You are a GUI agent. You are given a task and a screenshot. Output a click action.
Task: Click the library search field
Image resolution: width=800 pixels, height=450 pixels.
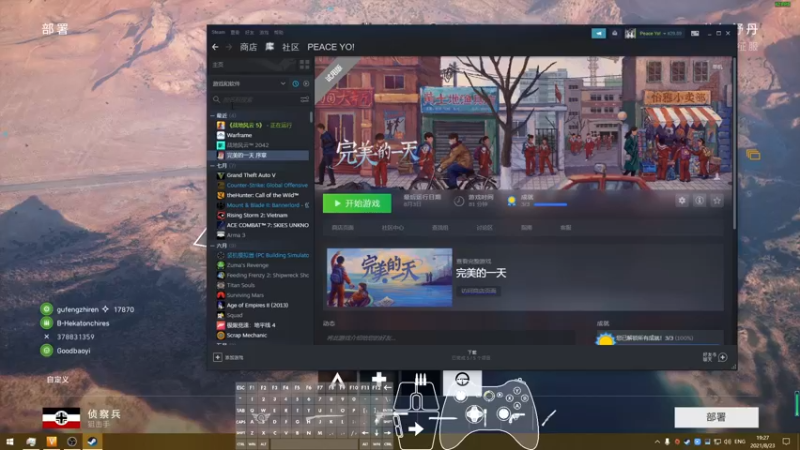(x=255, y=99)
